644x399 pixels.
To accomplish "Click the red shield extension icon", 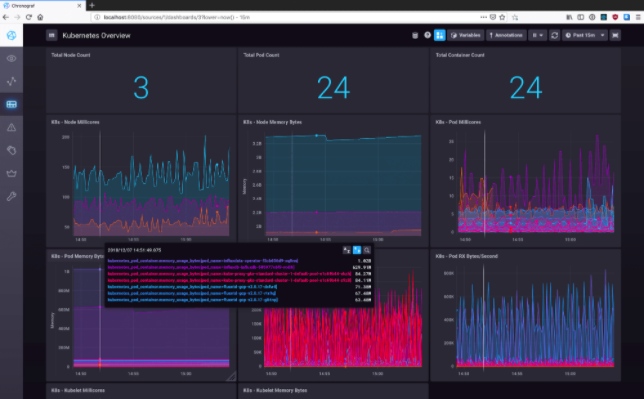I will coord(615,17).
